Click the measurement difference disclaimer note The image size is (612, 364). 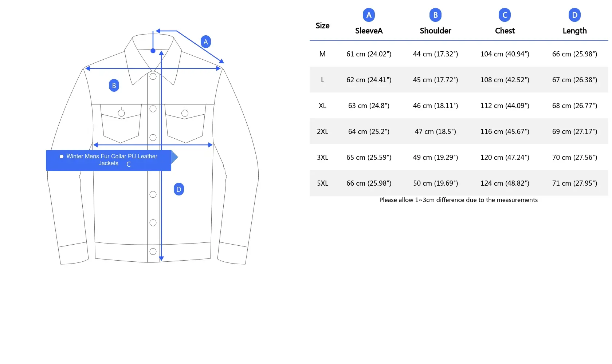(458, 200)
